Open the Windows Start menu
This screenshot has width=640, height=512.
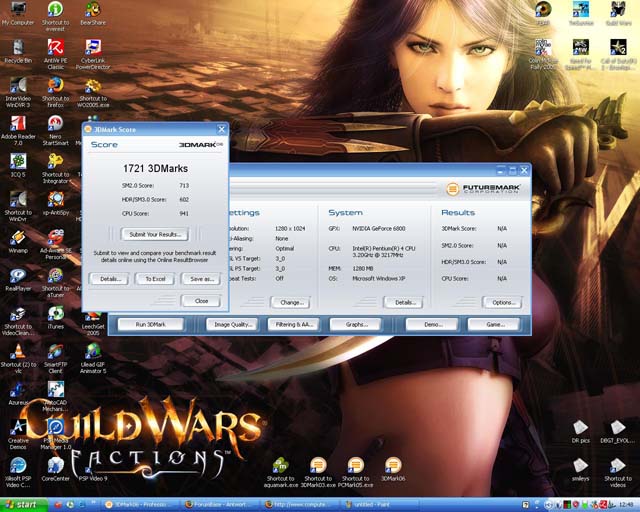(24, 505)
